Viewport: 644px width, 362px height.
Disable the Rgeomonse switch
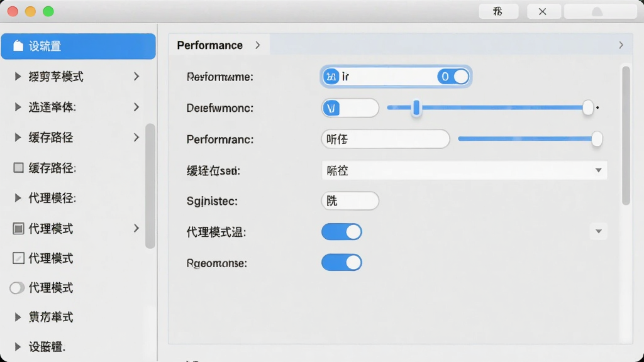coord(341,262)
